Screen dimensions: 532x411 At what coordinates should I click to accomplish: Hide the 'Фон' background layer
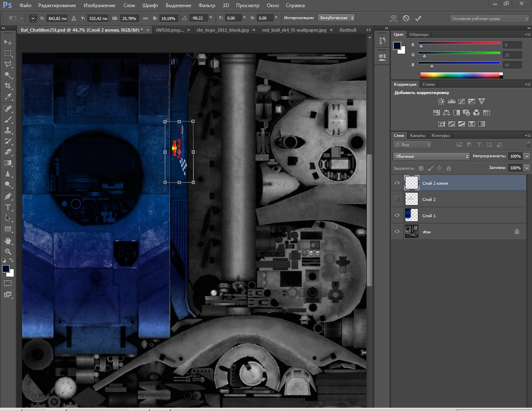397,232
